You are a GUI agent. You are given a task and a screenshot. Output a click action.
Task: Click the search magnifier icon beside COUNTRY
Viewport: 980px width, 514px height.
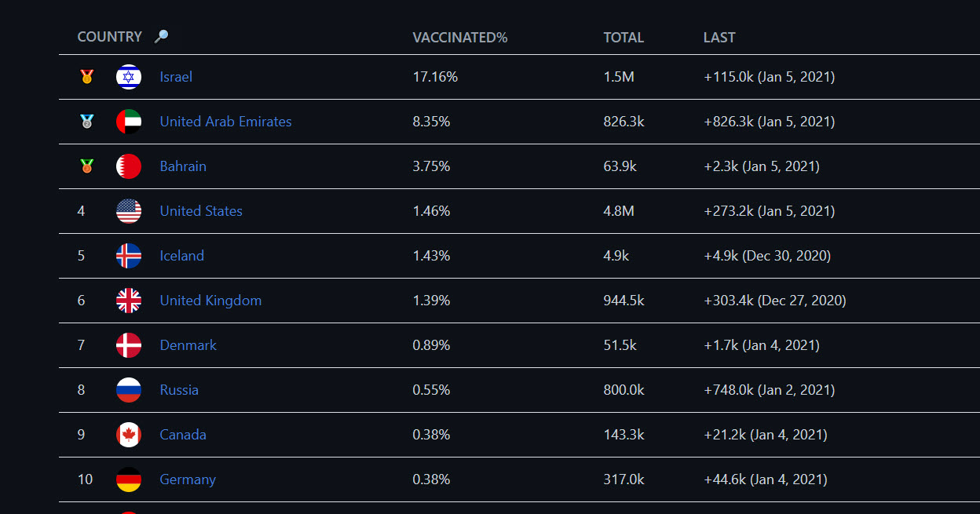tap(161, 36)
